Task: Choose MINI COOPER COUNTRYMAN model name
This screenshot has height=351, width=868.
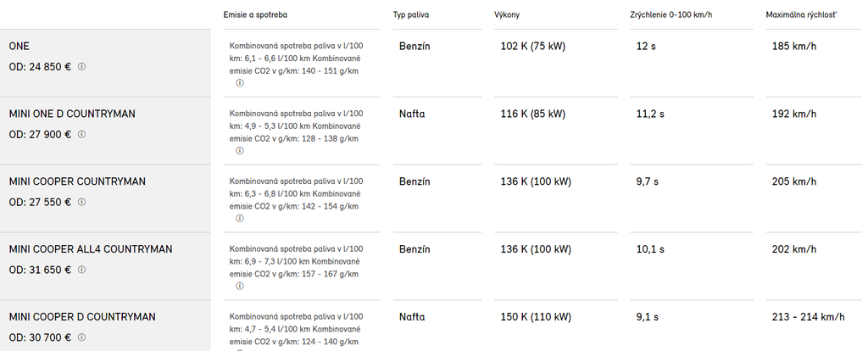Action: pyautogui.click(x=77, y=181)
